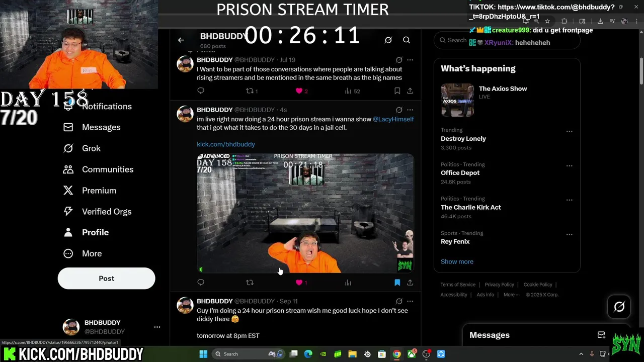This screenshot has width=644, height=362.
Task: Bookmark this page with Chrome star icon
Action: click(x=547, y=21)
